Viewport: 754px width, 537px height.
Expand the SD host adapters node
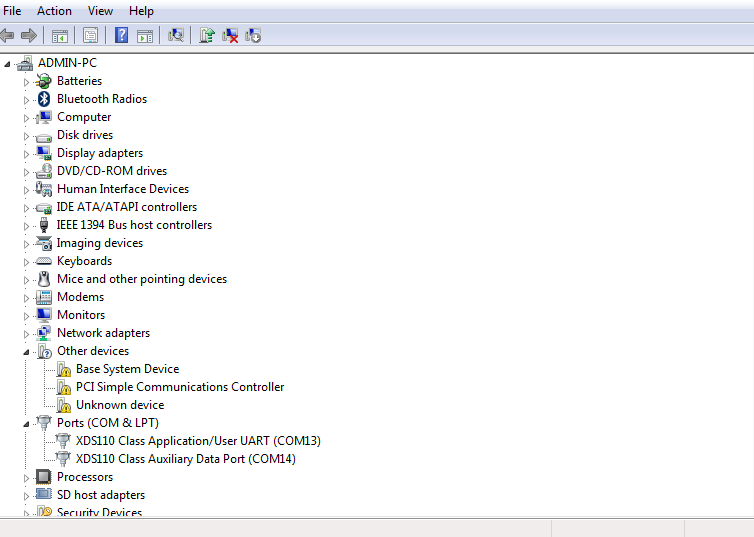pyautogui.click(x=26, y=496)
